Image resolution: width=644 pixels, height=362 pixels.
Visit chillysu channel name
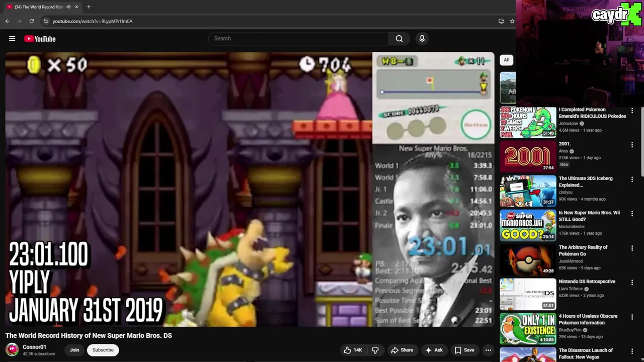point(566,192)
